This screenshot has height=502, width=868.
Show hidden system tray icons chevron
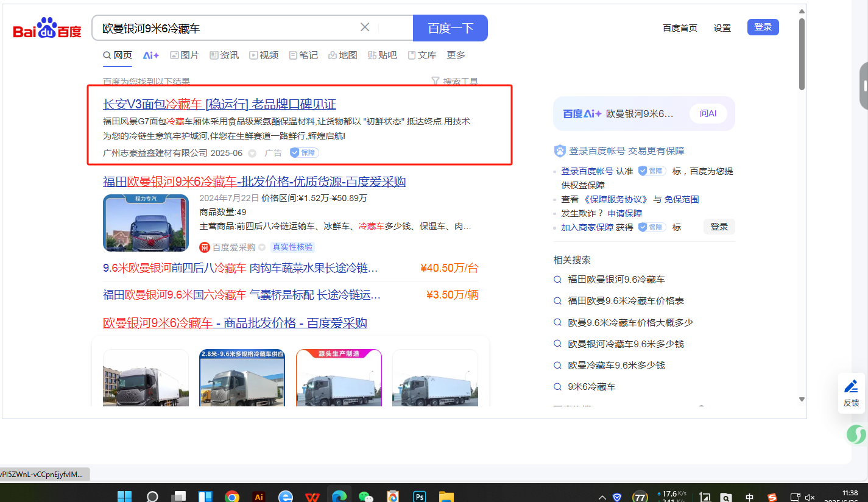click(602, 497)
